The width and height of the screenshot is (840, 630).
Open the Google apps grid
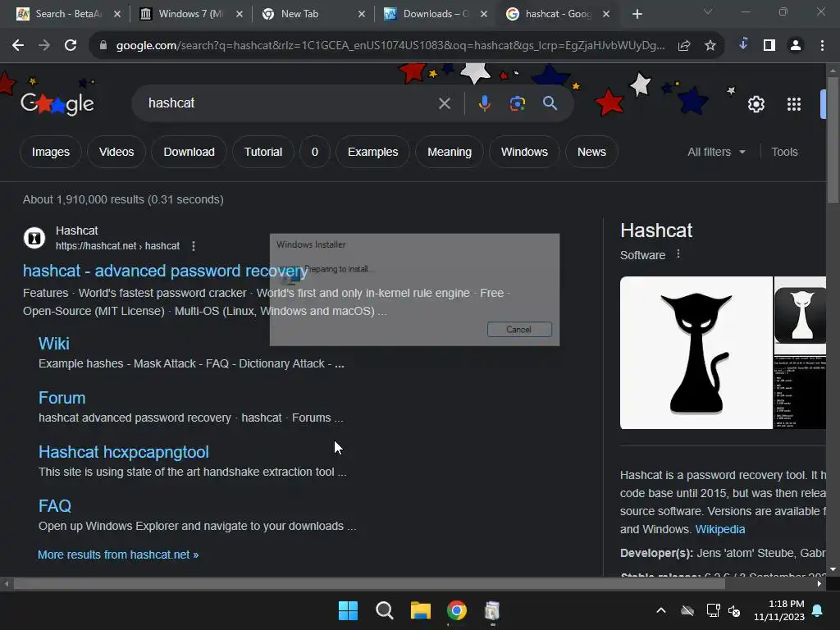point(794,104)
